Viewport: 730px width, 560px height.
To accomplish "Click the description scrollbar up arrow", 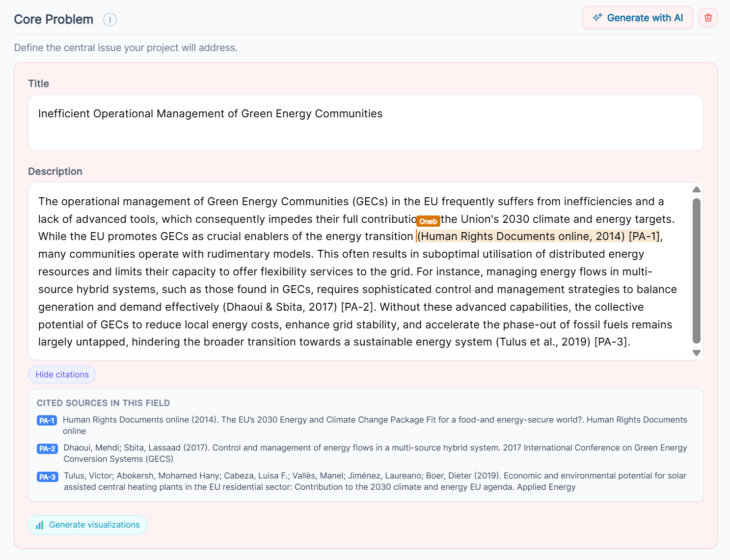I will (x=696, y=190).
